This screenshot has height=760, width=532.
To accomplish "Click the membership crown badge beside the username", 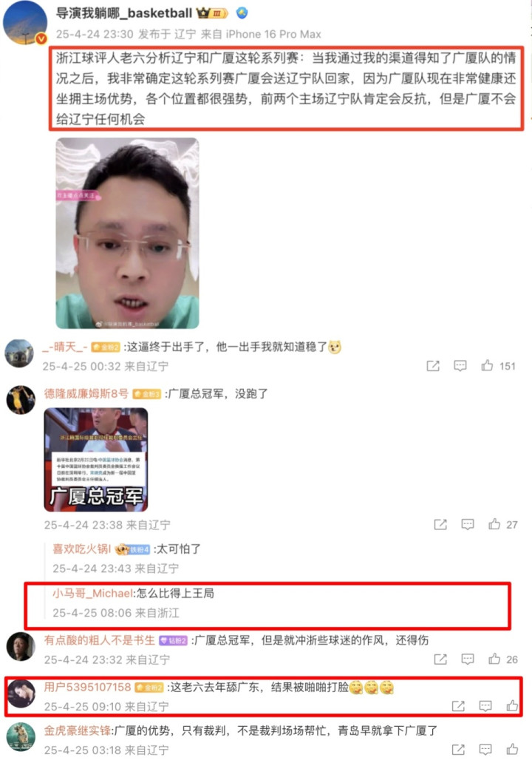I will [x=212, y=13].
